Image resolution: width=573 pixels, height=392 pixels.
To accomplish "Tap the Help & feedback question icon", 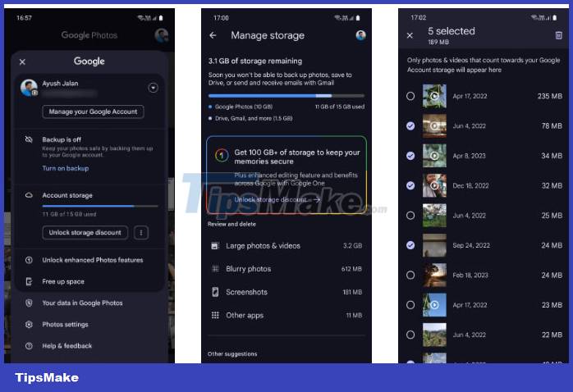I will pyautogui.click(x=29, y=345).
